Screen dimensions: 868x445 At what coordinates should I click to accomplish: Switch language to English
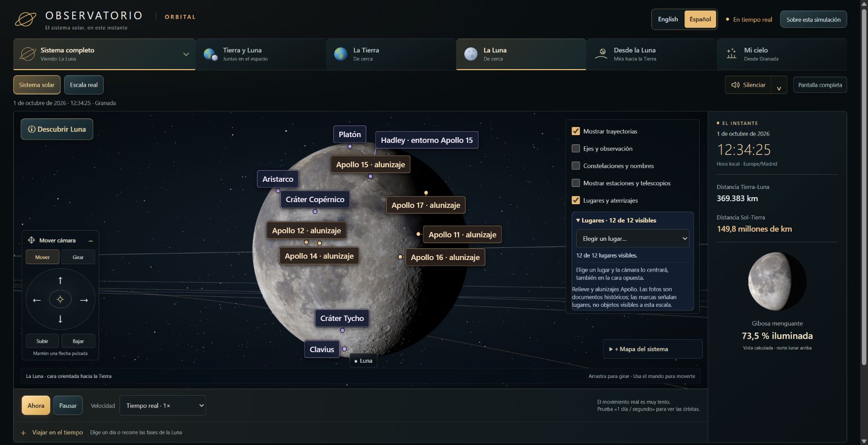668,19
